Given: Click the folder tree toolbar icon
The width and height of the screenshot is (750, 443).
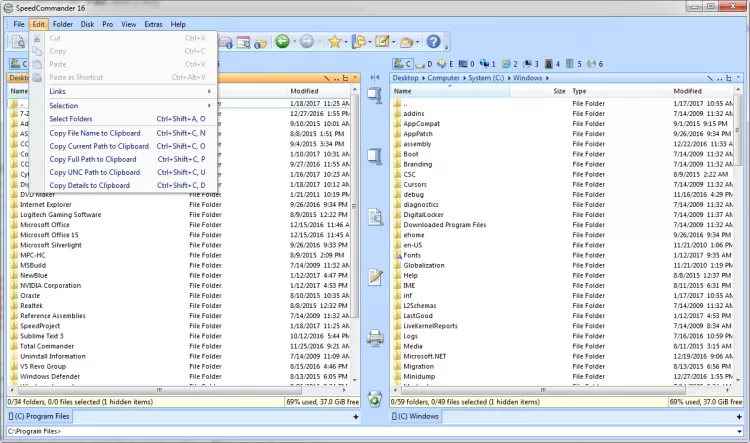Looking at the screenshot, I should click(359, 42).
